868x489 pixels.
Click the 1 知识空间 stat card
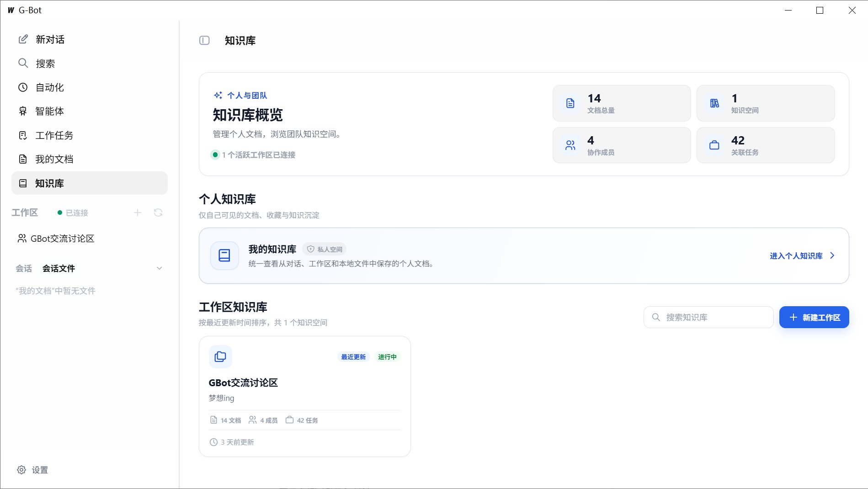point(766,103)
